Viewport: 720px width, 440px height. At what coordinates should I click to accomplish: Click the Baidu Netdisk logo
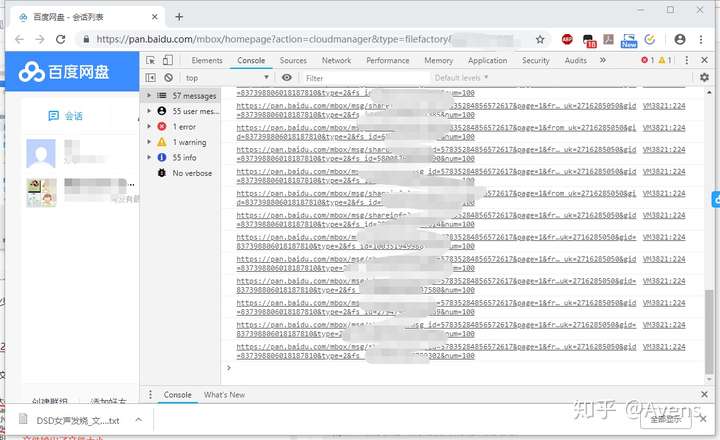coord(64,72)
